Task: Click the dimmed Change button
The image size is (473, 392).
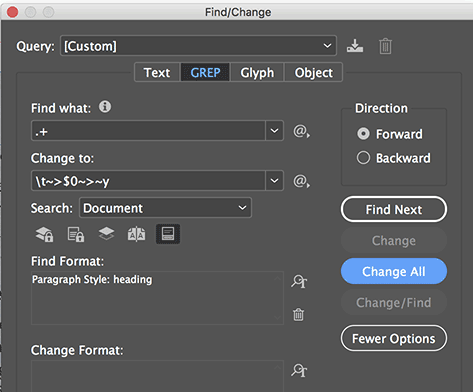Action: tap(394, 240)
